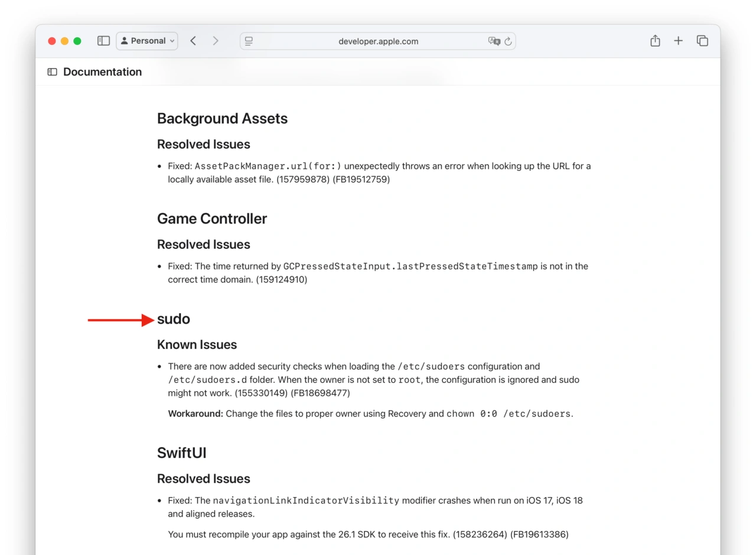Image resolution: width=756 pixels, height=555 pixels.
Task: Click the sudo section heading
Action: pyautogui.click(x=173, y=319)
